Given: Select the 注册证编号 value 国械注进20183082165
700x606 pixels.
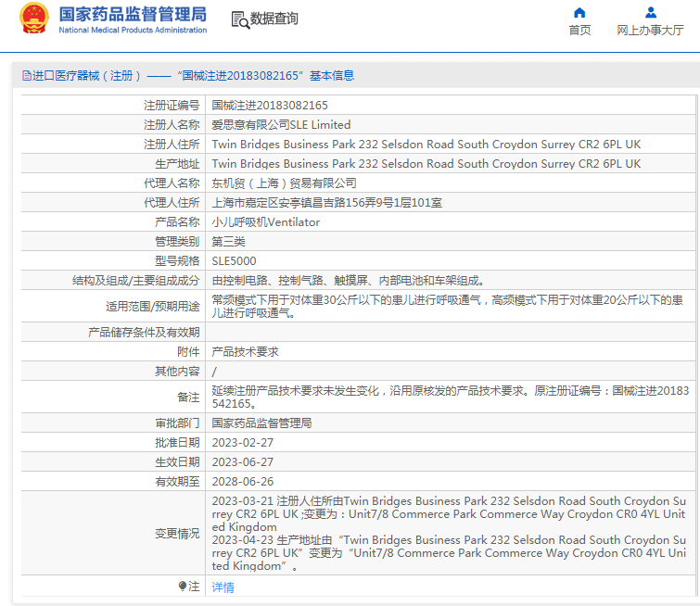Looking at the screenshot, I should tap(270, 106).
